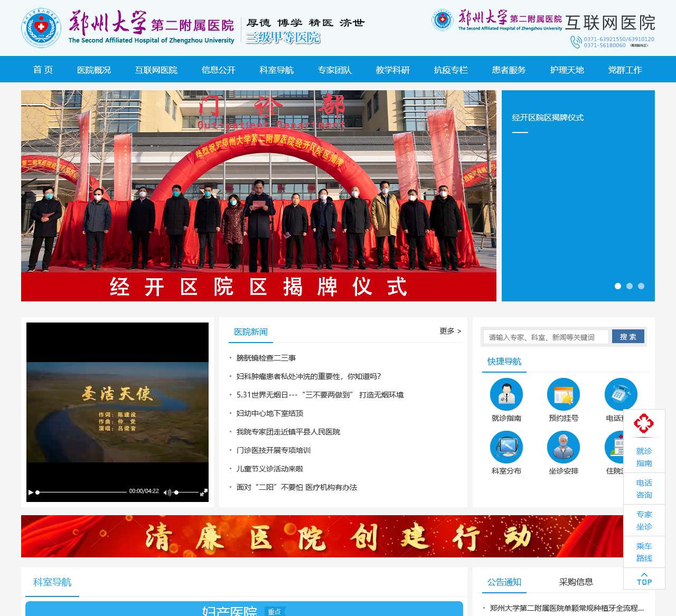Open the 就诊指南 quick navigation icon
This screenshot has height=616, width=676.
[506, 400]
